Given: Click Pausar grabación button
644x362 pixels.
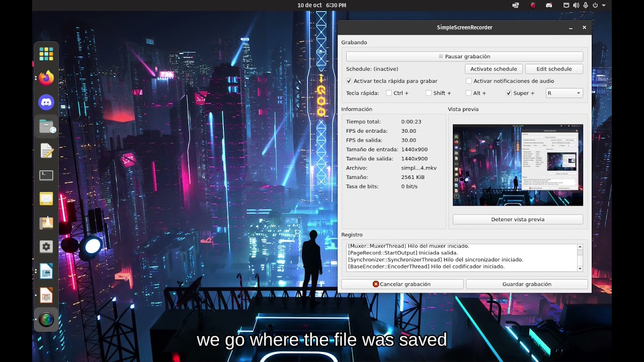Looking at the screenshot, I should (464, 56).
